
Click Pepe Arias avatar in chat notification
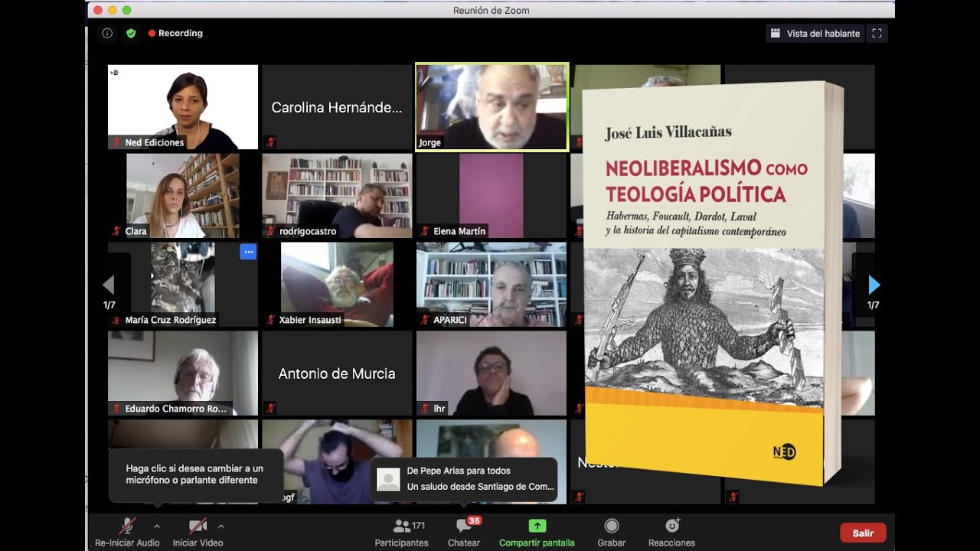pos(389,479)
